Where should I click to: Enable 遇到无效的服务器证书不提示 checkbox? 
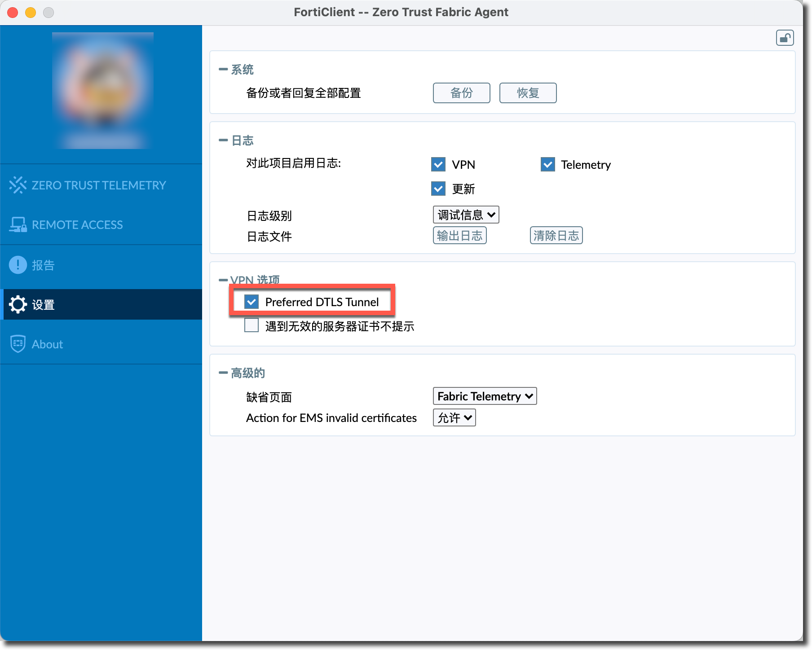coord(252,325)
